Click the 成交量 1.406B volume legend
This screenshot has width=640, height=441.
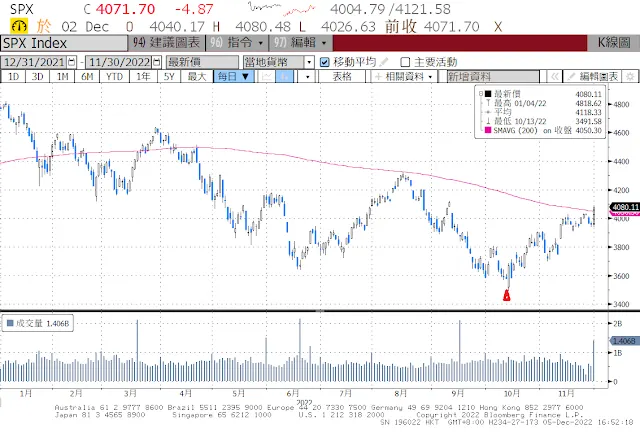(x=38, y=323)
